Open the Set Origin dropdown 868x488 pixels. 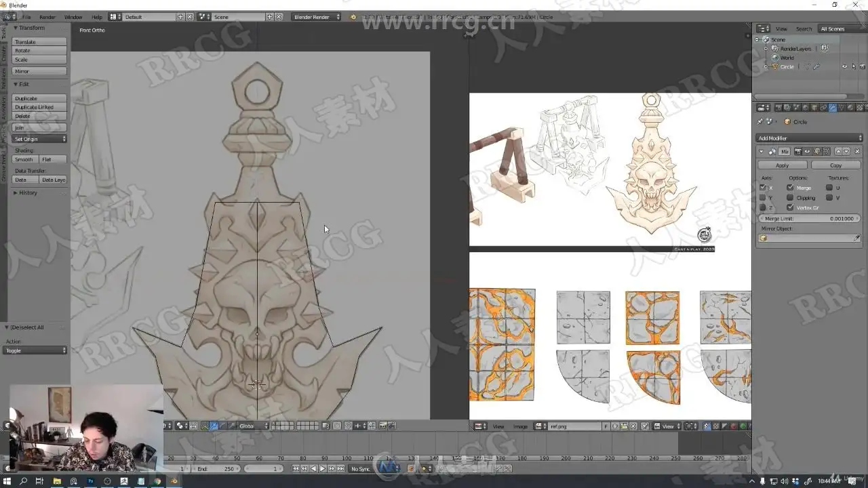pos(40,139)
